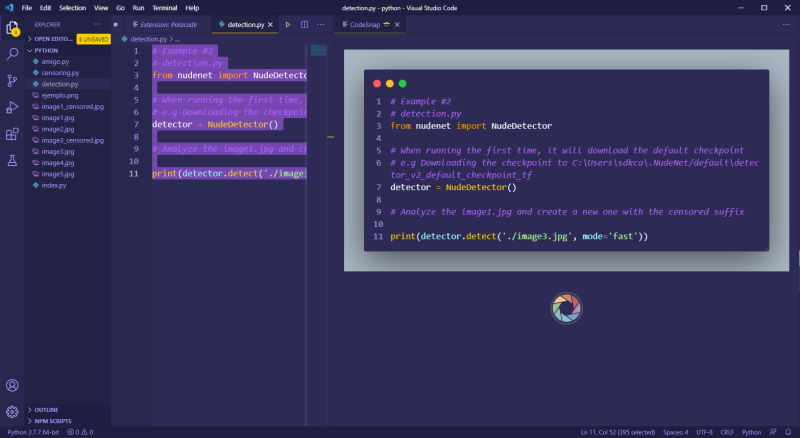Screen dimensions: 800x438
Task: Open the Manage gear settings
Action: pyautogui.click(x=12, y=411)
